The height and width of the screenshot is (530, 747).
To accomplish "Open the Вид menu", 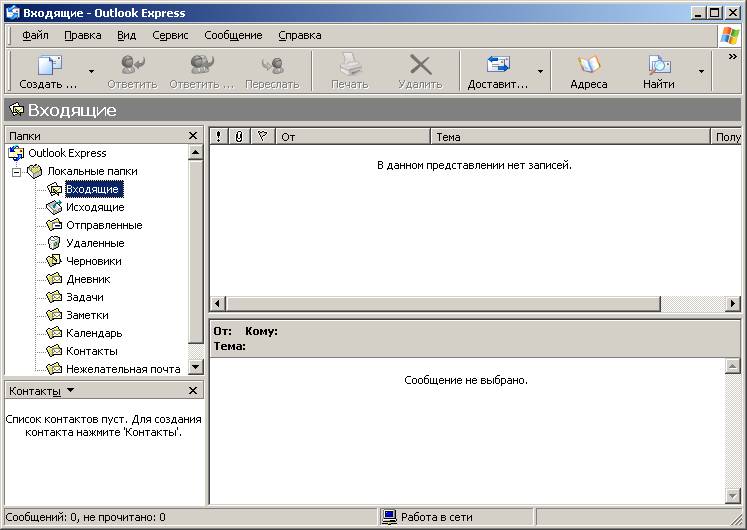I will tap(127, 35).
